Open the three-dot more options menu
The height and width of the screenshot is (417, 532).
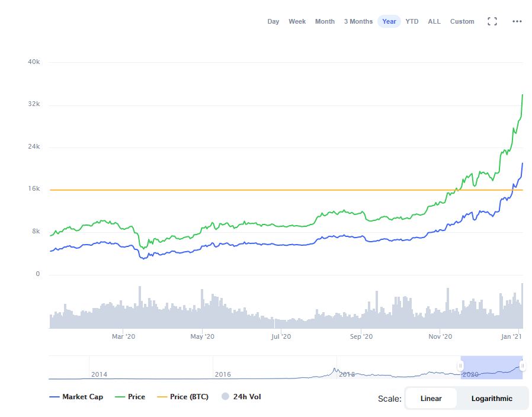[x=517, y=21]
